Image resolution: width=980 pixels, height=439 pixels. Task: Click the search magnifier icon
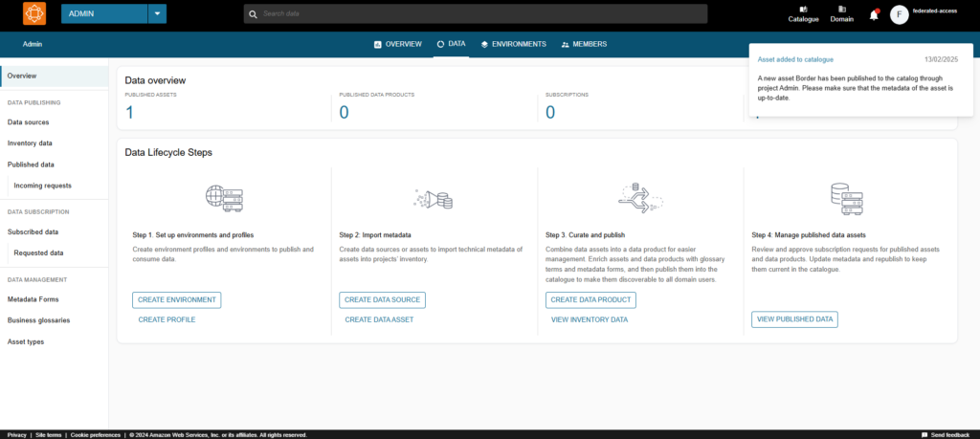(x=253, y=13)
